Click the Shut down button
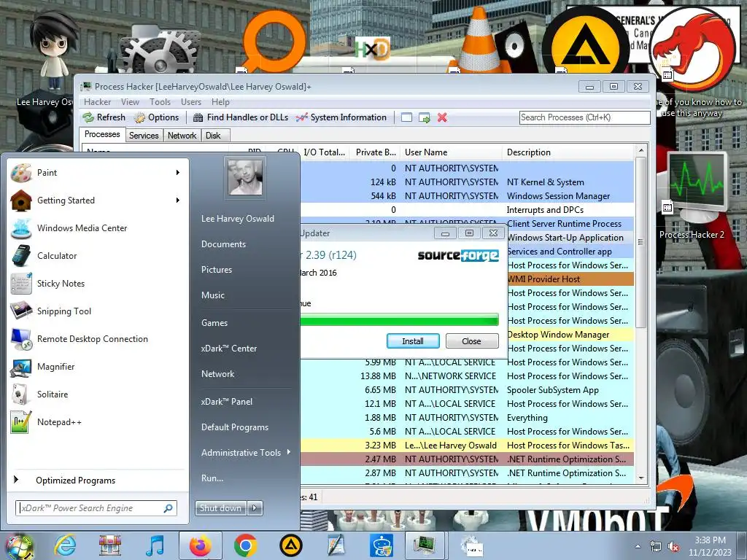Image resolution: width=747 pixels, height=560 pixels. coord(220,508)
